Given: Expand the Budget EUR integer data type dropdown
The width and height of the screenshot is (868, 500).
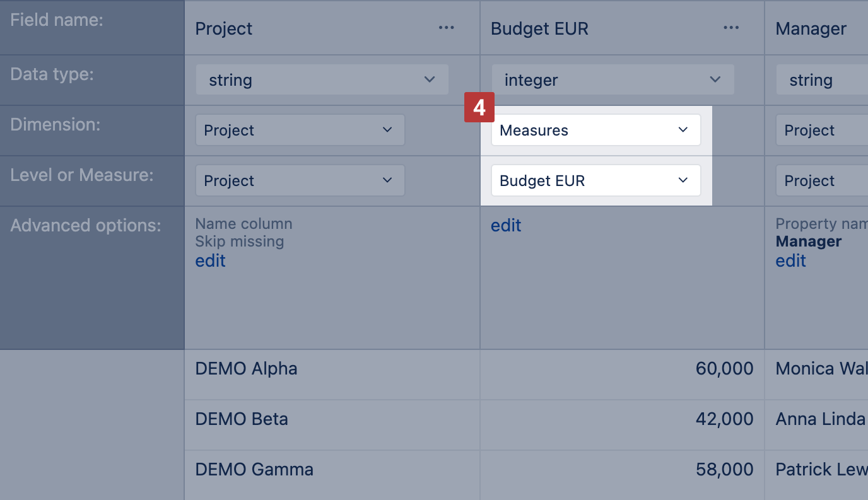Looking at the screenshot, I should click(x=613, y=80).
